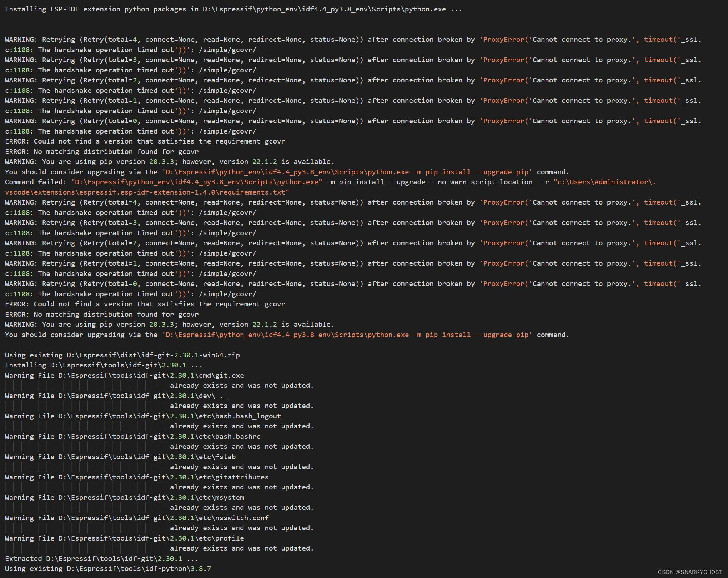Viewport: 728px width, 578px height.
Task: Click the etc\bash.bashrc warning line
Action: [x=132, y=436]
